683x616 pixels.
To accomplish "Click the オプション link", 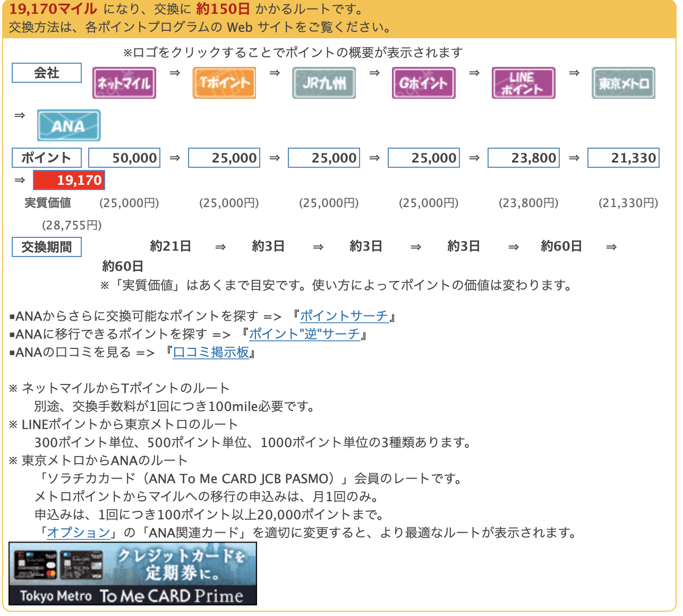I will click(79, 533).
